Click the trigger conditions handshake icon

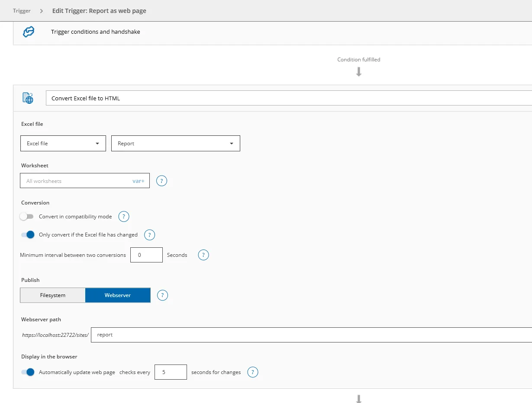29,32
